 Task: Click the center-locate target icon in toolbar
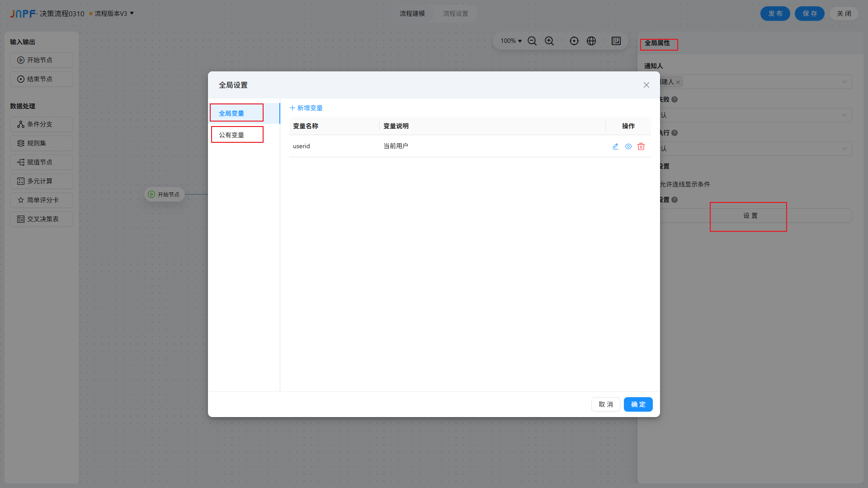[x=574, y=41]
